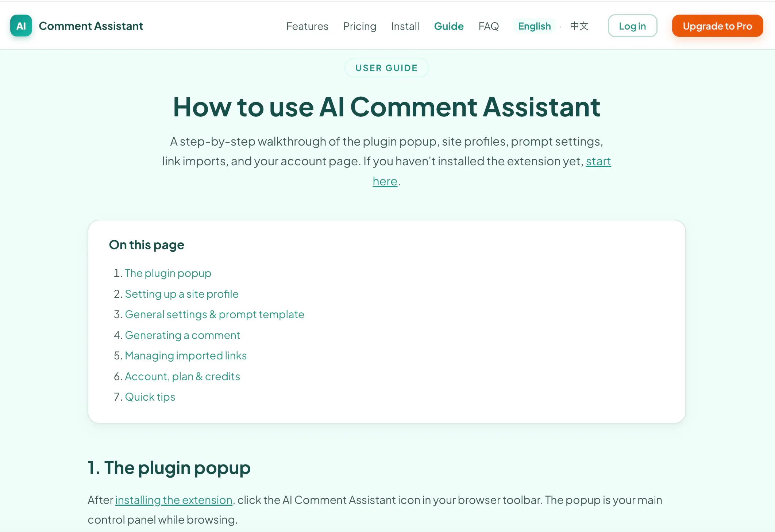Open the Install nav item
This screenshot has width=775, height=532.
tap(405, 26)
